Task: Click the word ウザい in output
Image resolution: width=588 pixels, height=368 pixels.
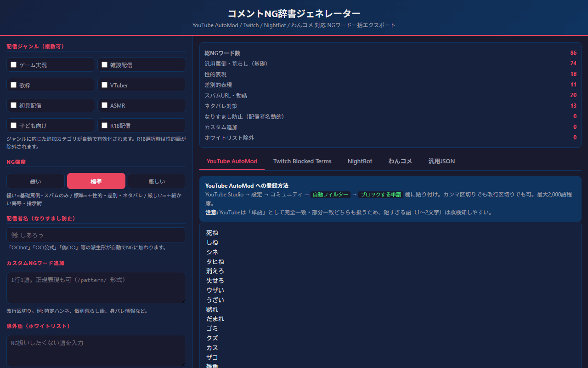Action: pos(215,290)
